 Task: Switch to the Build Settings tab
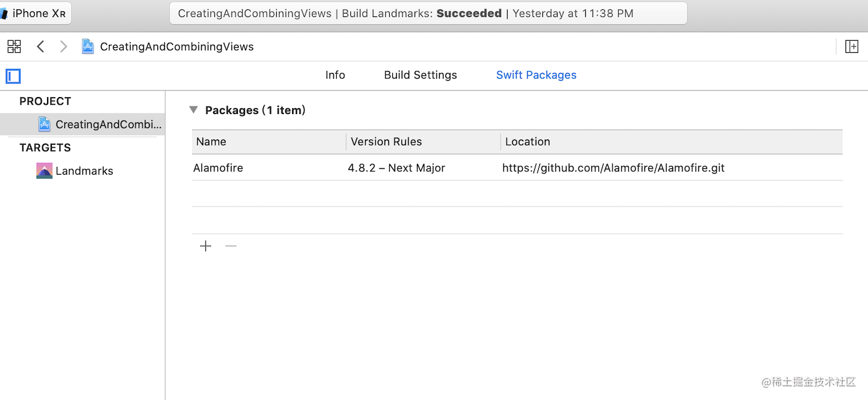coord(420,75)
